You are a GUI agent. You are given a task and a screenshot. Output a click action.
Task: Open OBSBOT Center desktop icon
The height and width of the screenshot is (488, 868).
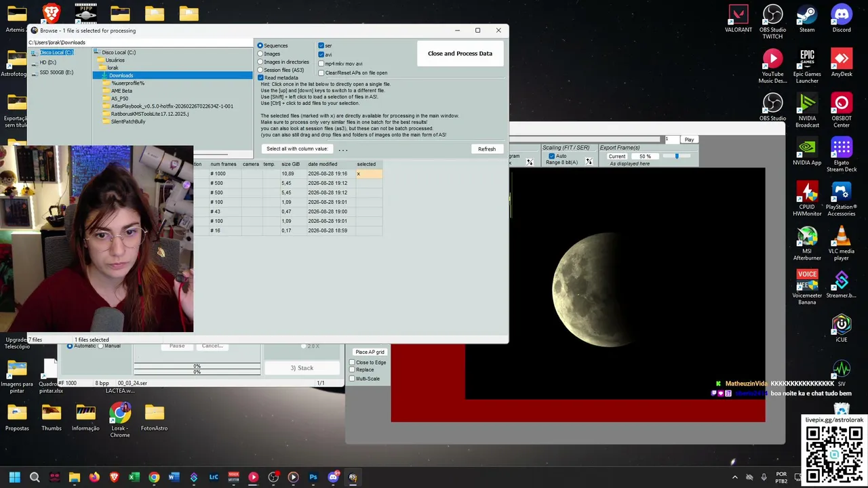click(841, 110)
